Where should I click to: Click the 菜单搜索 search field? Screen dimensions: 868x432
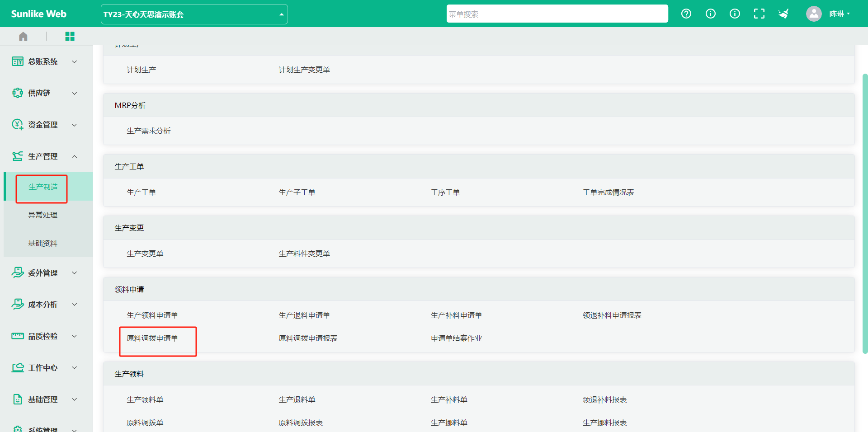pyautogui.click(x=557, y=14)
